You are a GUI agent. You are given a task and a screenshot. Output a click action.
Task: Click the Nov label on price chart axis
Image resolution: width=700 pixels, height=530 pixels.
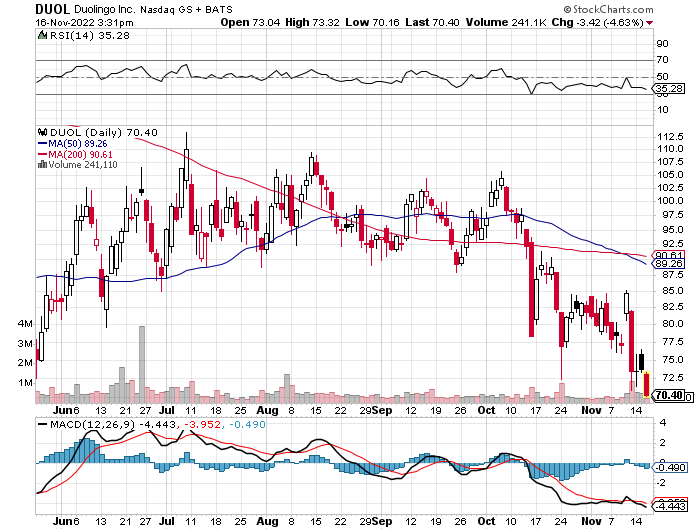point(592,410)
